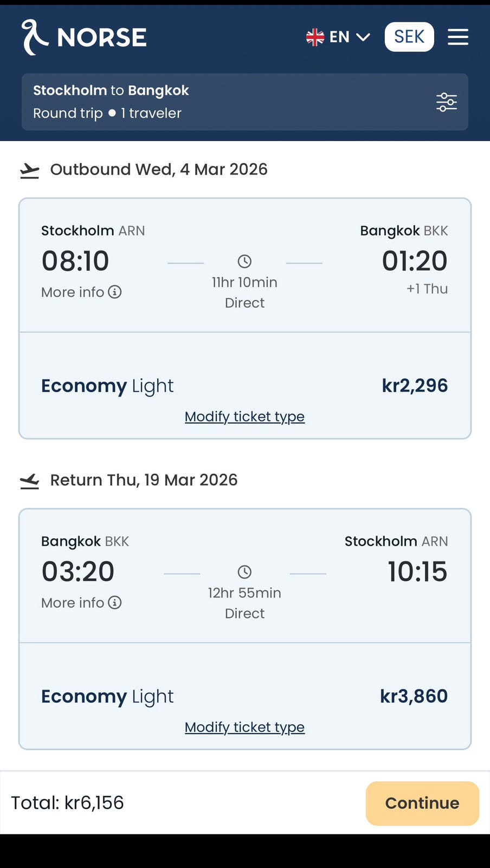The height and width of the screenshot is (868, 490).
Task: Expand the EN language dropdown chevron
Action: (363, 37)
